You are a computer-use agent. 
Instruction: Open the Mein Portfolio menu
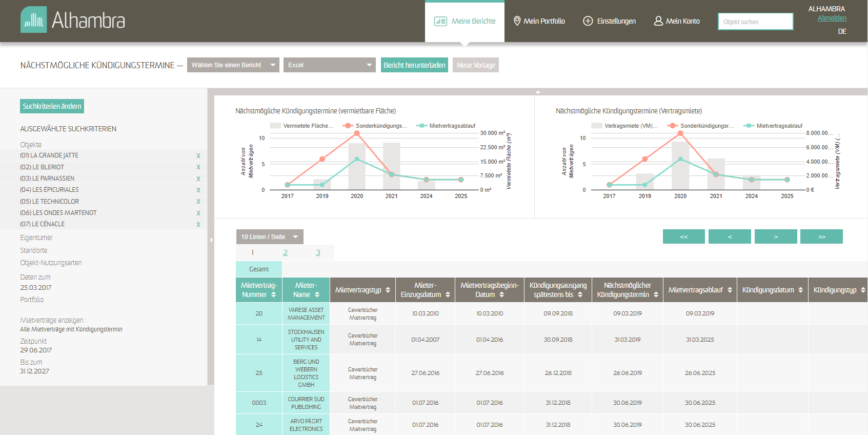click(539, 21)
